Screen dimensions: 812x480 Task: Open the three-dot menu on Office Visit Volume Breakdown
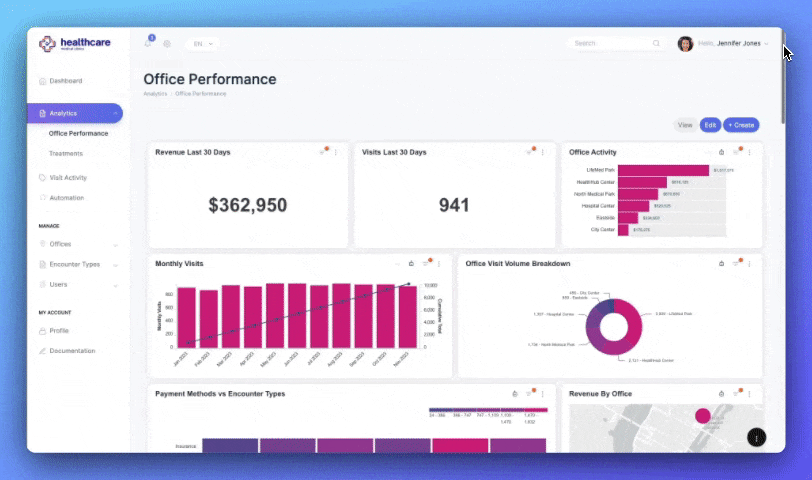pyautogui.click(x=749, y=264)
